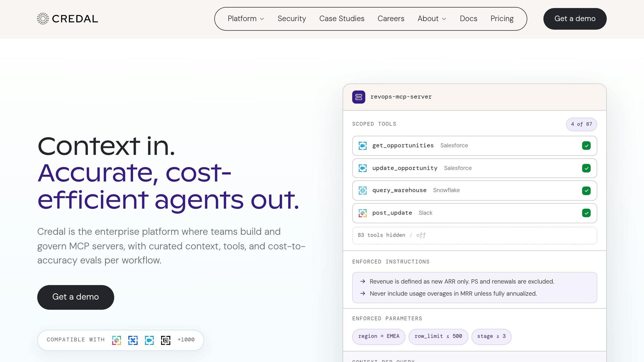This screenshot has height=362, width=644.
Task: Click the instruction about usage overages in MRR
Action: (453, 293)
